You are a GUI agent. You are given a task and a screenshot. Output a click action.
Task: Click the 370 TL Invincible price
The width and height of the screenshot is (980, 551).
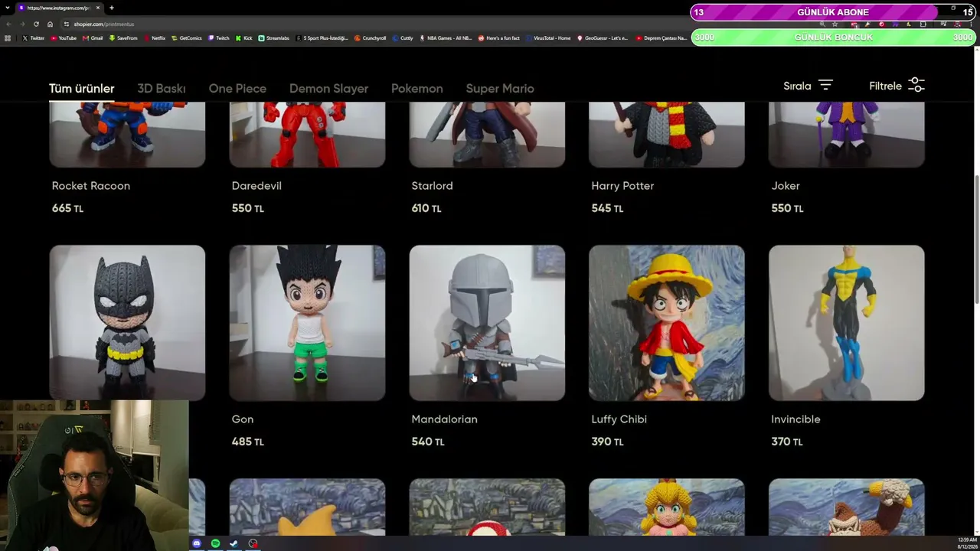787,442
